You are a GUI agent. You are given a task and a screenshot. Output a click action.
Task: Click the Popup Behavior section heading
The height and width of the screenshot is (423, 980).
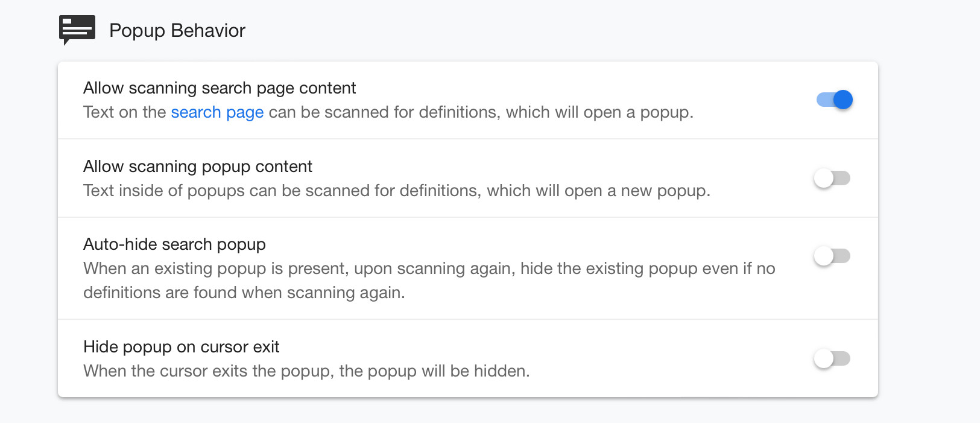[x=177, y=30]
